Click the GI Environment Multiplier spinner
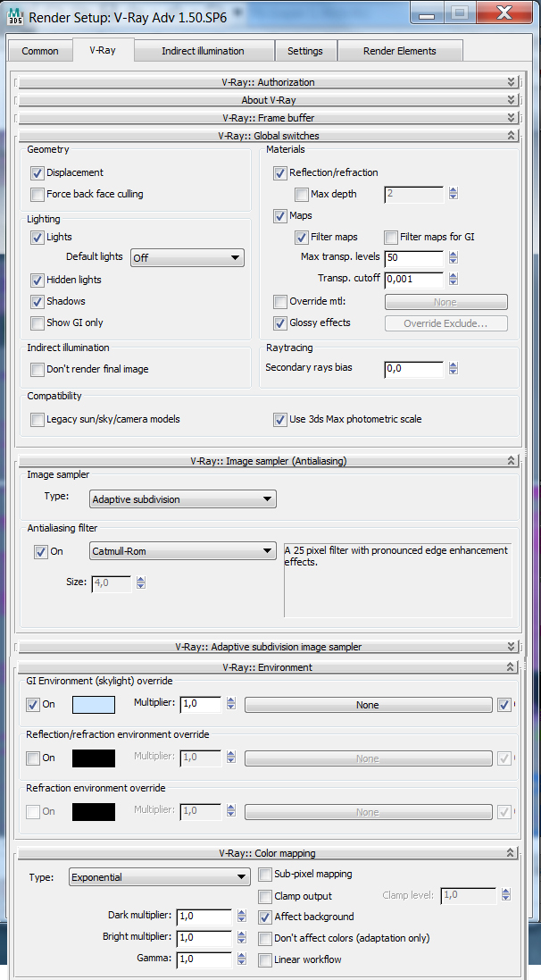This screenshot has width=541, height=980. [231, 704]
